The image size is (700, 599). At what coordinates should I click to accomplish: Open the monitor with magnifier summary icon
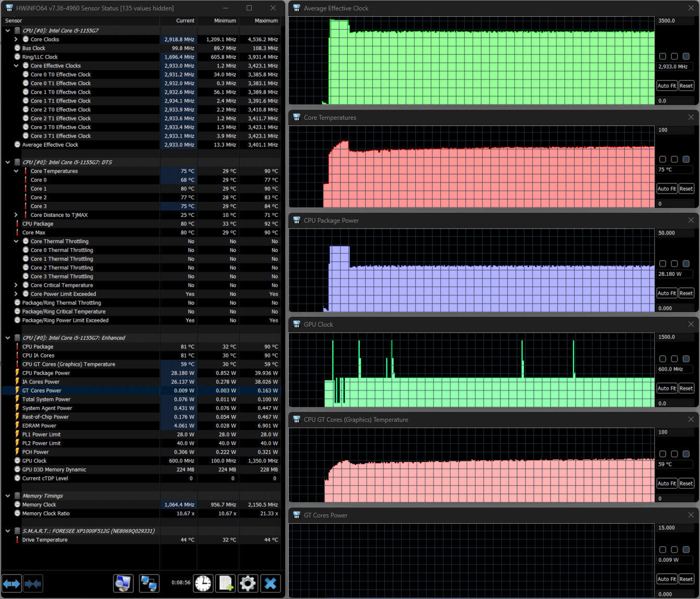pos(123,583)
